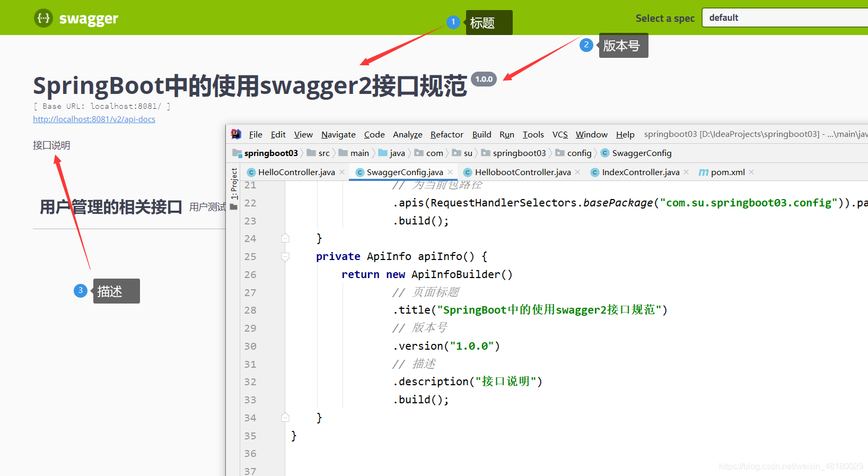Screen dimensions: 868x476
Task: Expand the 用户管理的相关接口 section
Action: click(x=111, y=207)
